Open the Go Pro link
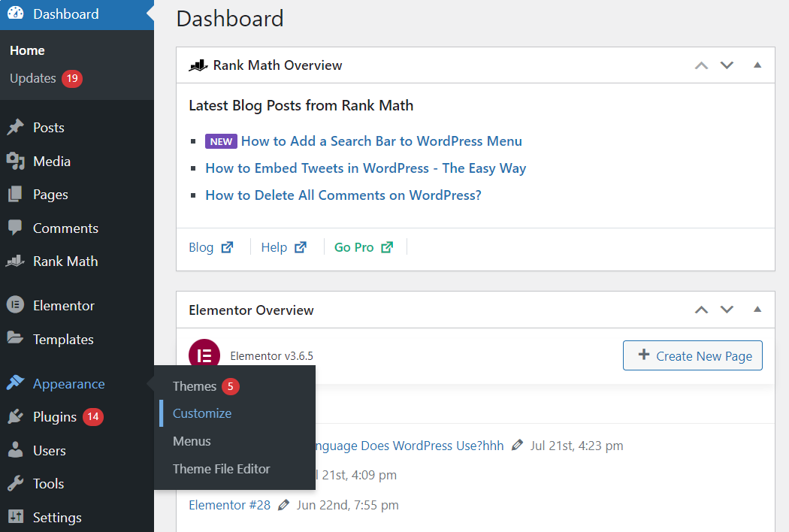This screenshot has width=789, height=532. 354,246
